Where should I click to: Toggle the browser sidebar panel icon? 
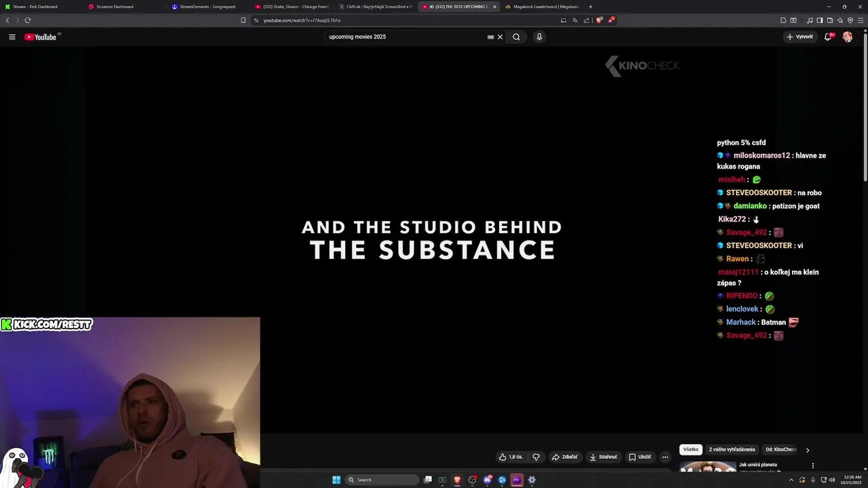point(820,20)
